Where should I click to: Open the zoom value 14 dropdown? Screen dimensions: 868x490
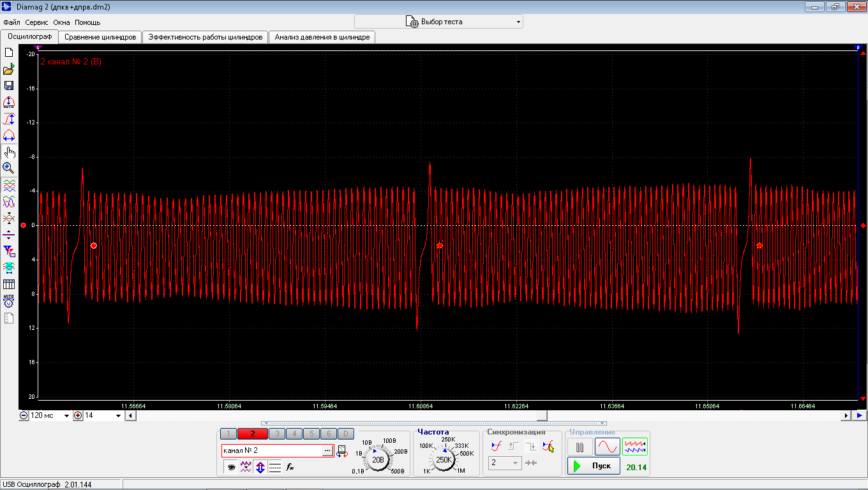pos(118,415)
